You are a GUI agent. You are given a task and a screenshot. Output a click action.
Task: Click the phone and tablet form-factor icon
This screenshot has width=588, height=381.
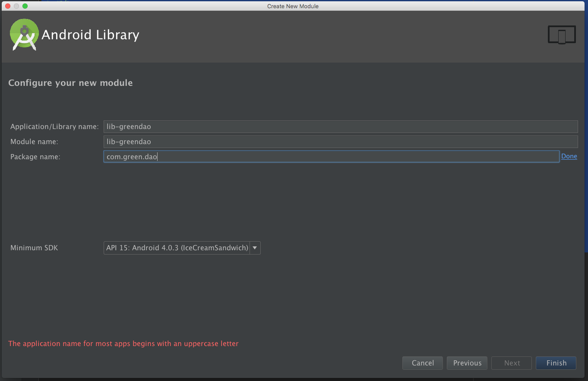point(562,35)
